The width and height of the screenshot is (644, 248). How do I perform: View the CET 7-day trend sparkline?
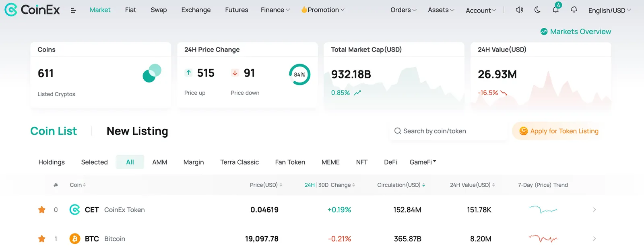pos(543,210)
